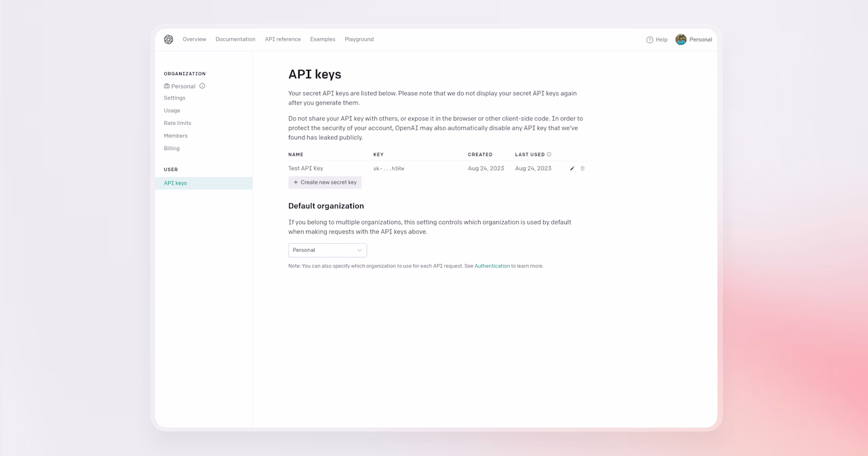Click the pencil edit icon for Test API Key
This screenshot has height=456, width=868.
click(572, 168)
